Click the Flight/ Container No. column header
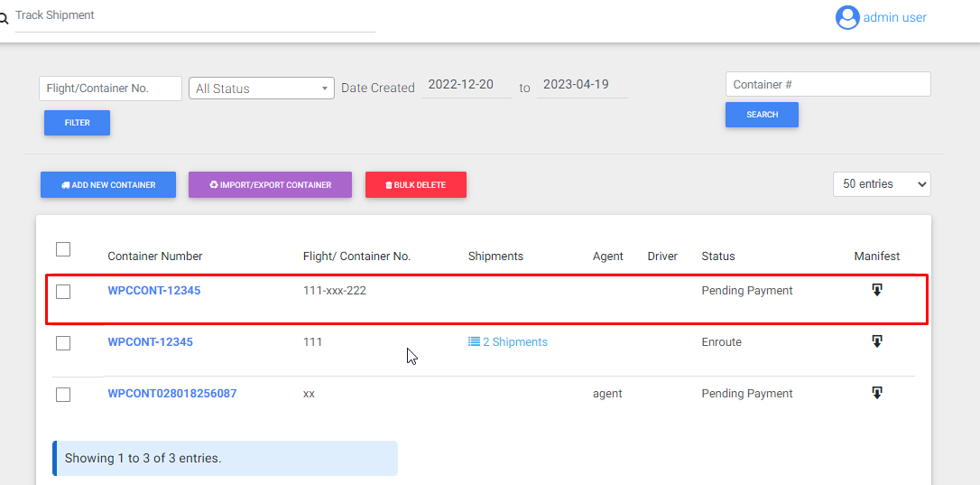This screenshot has height=485, width=980. point(356,256)
